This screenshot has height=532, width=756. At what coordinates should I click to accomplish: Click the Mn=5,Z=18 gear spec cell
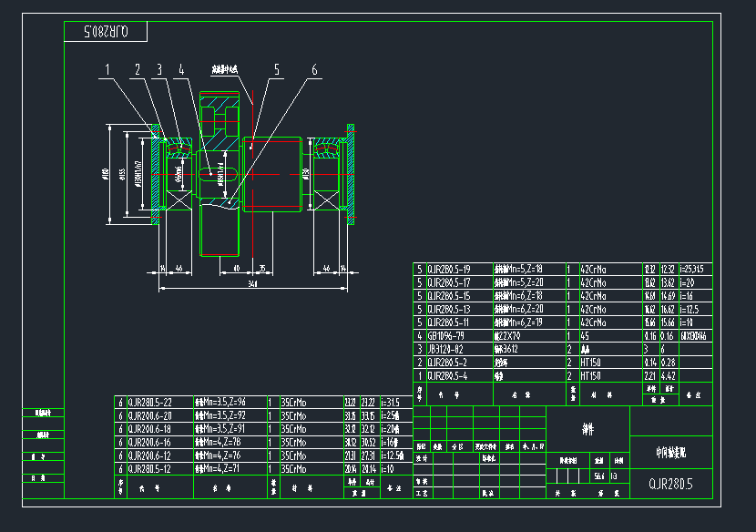529,270
